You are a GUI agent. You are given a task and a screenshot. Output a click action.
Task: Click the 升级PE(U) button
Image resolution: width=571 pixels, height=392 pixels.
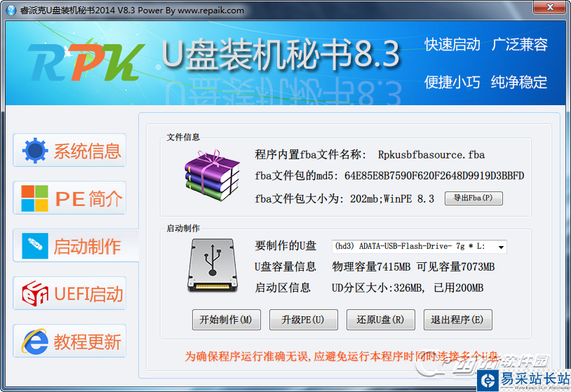coord(303,320)
